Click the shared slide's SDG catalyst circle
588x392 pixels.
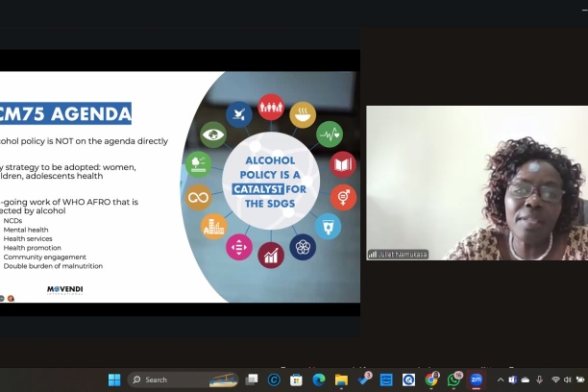[270, 181]
